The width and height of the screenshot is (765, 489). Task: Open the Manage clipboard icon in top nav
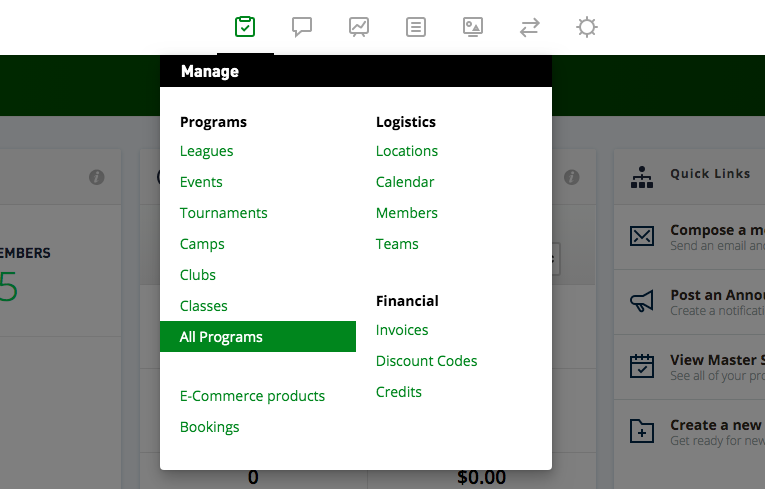point(245,27)
